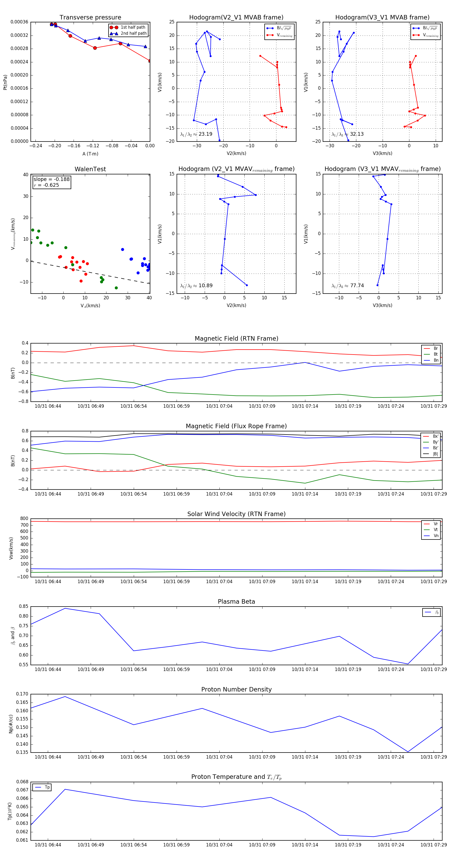Click 'B/√μ0ρ' legend in V2_V1 MVAB hodogram
This screenshot has width=473, height=868.
pos(279,28)
